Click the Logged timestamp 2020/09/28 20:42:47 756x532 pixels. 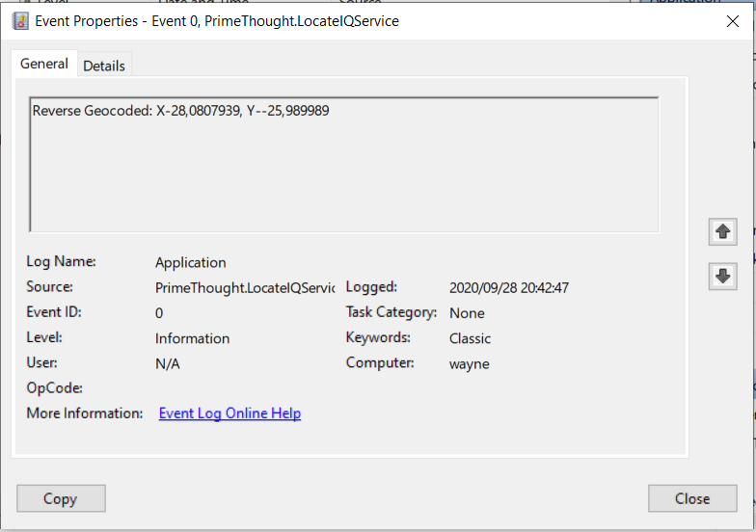509,287
